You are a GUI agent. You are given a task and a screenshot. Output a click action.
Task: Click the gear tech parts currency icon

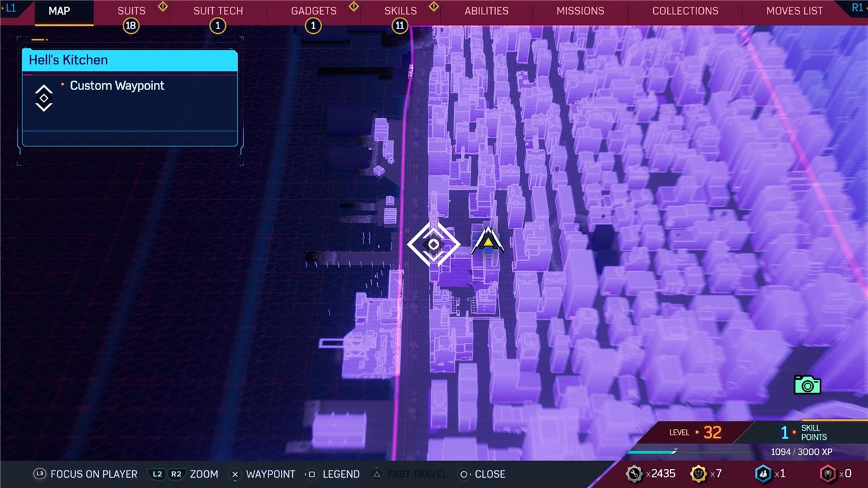(x=634, y=474)
